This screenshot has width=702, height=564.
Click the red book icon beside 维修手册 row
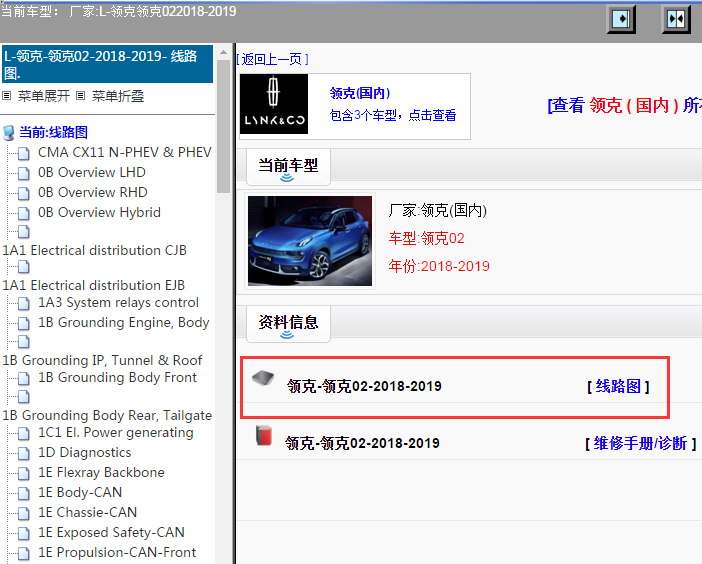(x=264, y=436)
